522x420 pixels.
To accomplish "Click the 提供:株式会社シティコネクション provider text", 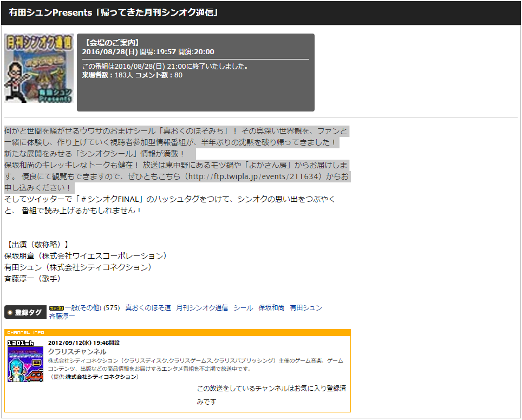I will [x=94, y=377].
